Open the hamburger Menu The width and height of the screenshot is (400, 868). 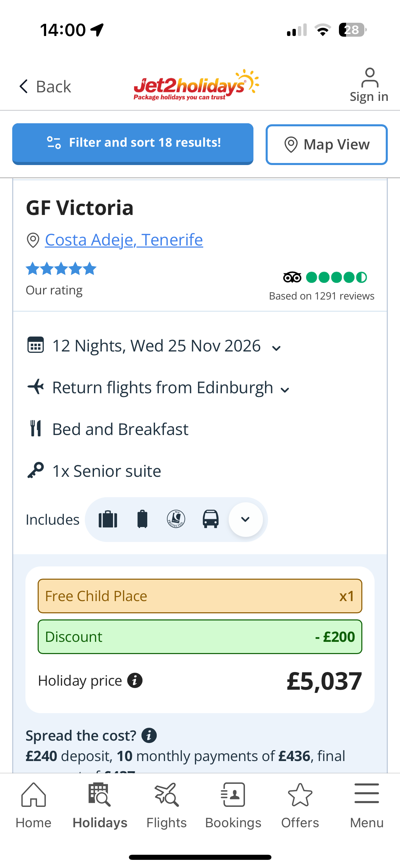coord(366,806)
